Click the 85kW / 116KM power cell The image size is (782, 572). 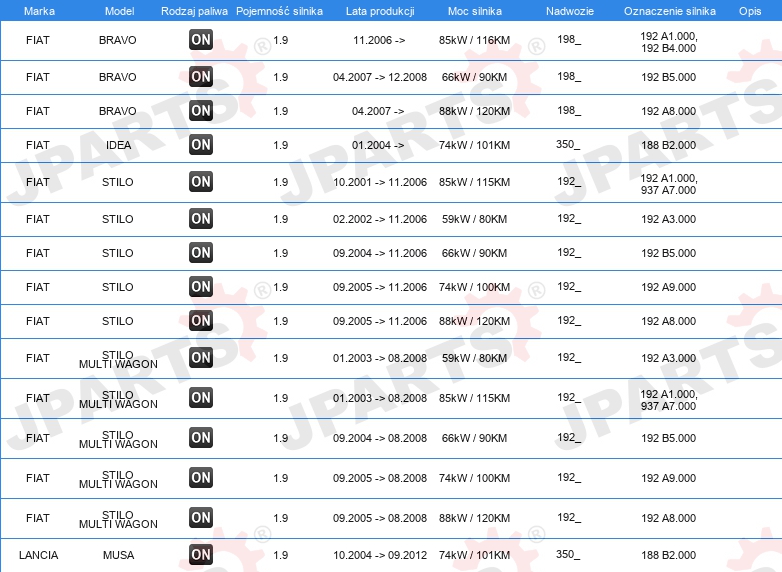(x=474, y=40)
